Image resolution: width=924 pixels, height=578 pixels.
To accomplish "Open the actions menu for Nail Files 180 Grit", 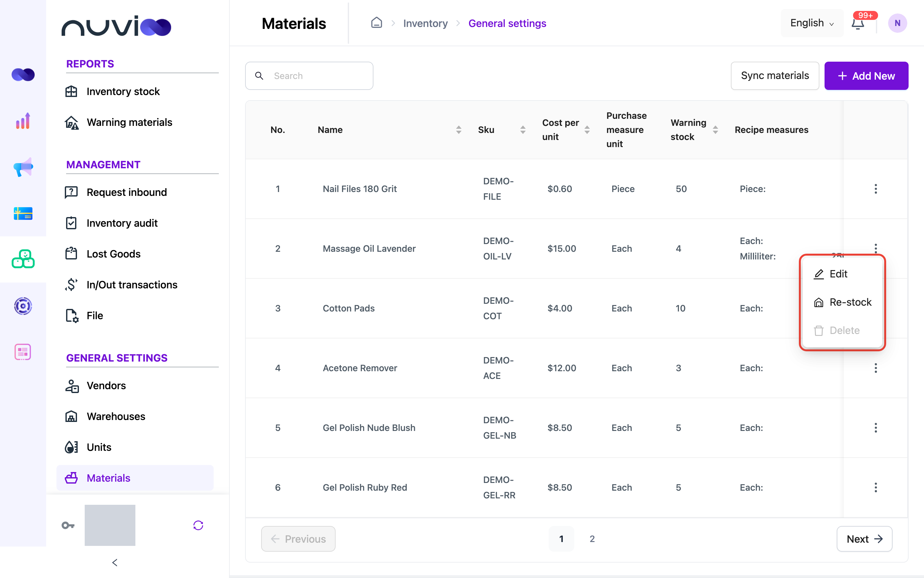I will [876, 189].
